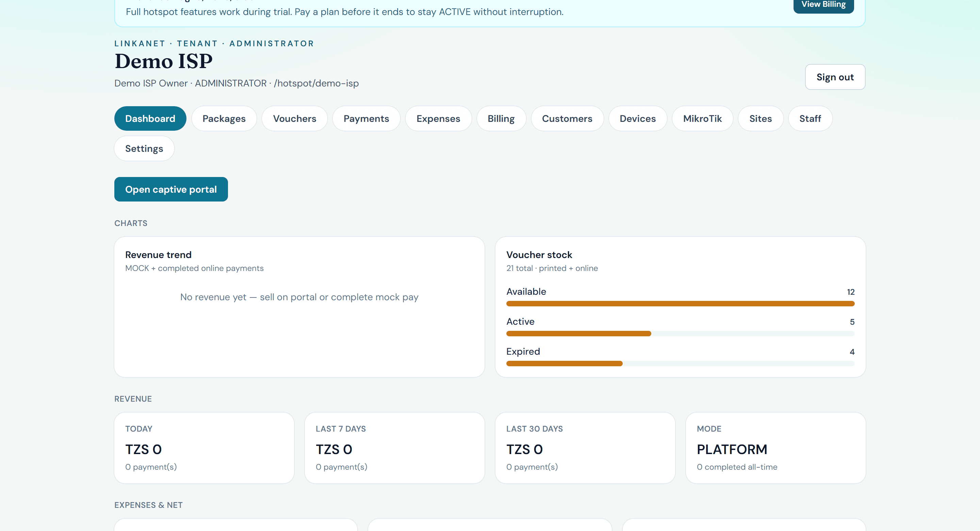The height and width of the screenshot is (531, 980).
Task: Sign out of the account
Action: point(835,77)
